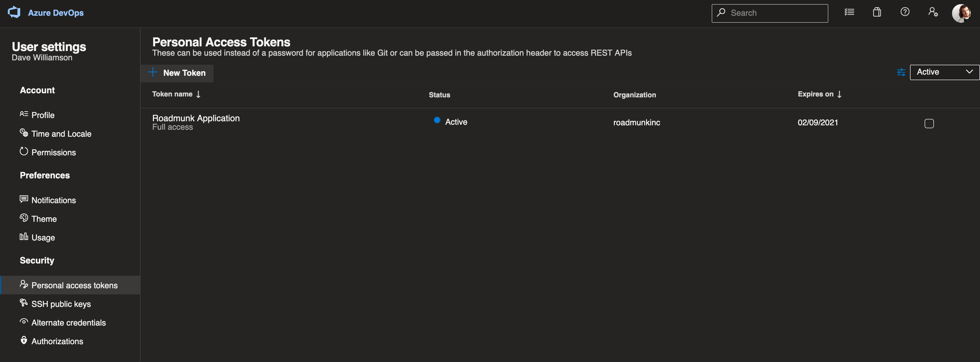Go to Alternate credentials page
This screenshot has height=362, width=980.
click(x=69, y=322)
